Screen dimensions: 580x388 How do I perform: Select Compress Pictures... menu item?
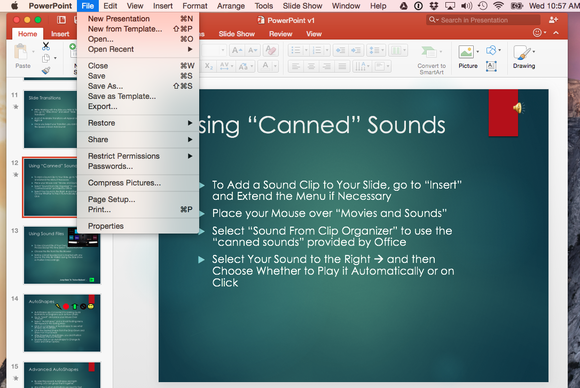[x=138, y=183]
